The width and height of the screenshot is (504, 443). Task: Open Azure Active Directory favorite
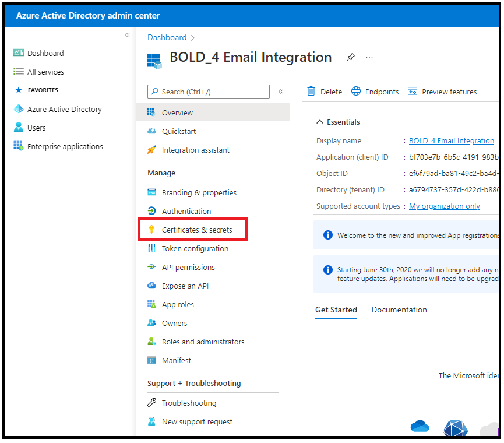click(64, 109)
